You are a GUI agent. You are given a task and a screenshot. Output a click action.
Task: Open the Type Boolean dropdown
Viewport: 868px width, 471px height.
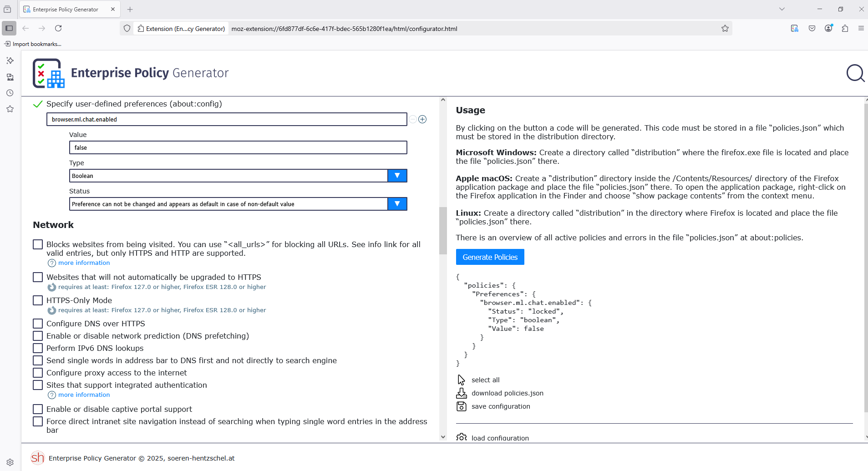(x=238, y=176)
